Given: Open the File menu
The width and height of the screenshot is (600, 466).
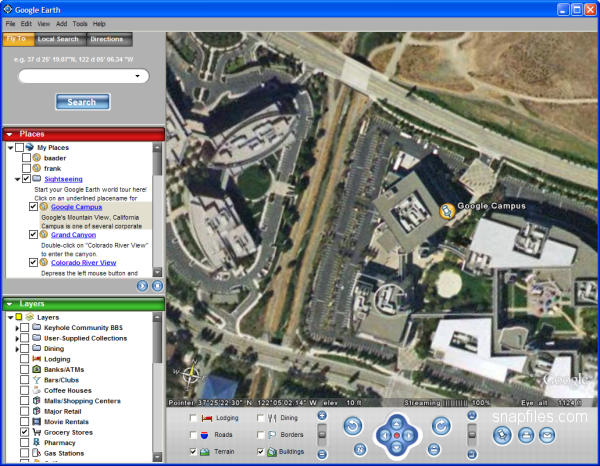Looking at the screenshot, I should (x=10, y=24).
